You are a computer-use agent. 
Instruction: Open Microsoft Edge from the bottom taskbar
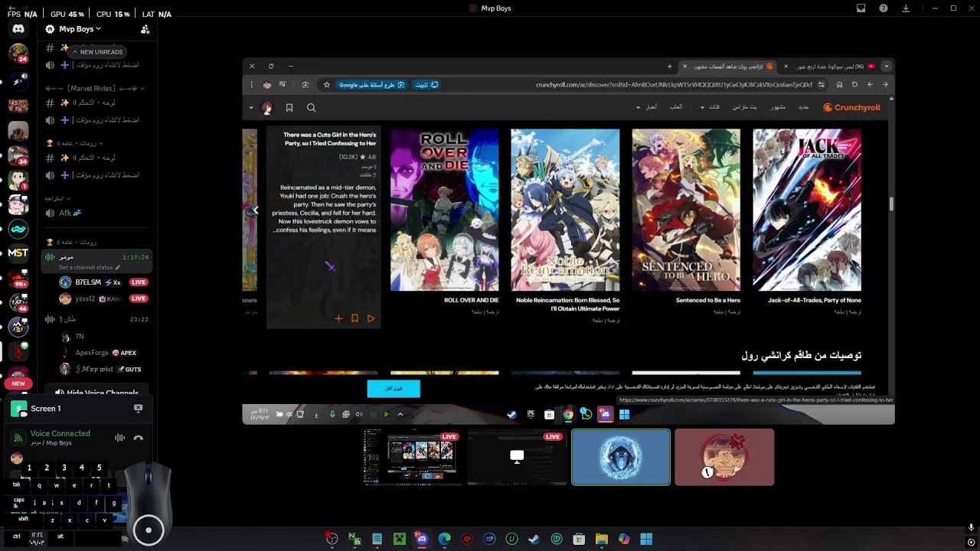coord(444,539)
